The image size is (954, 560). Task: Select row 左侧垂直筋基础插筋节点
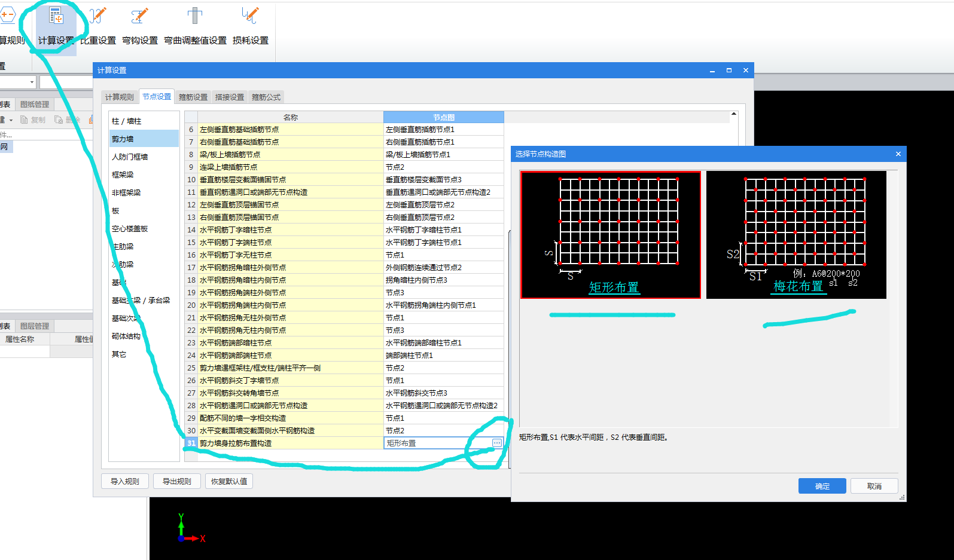291,129
